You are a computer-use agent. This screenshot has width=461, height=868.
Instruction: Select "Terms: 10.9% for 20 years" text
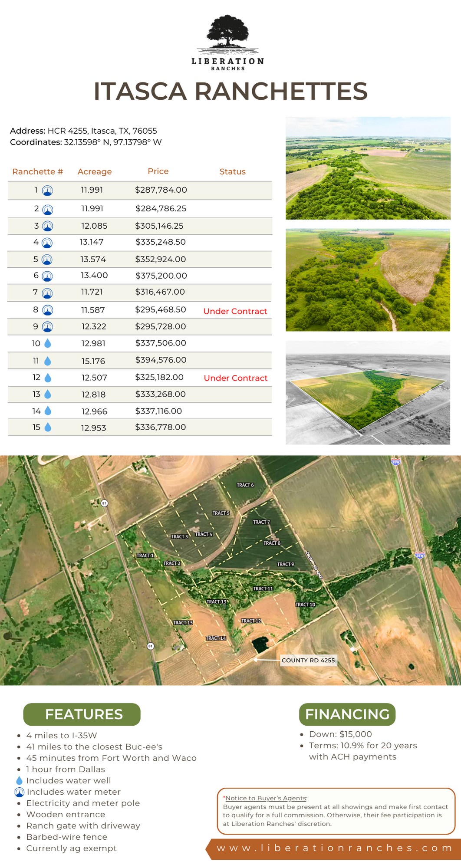[x=363, y=745]
